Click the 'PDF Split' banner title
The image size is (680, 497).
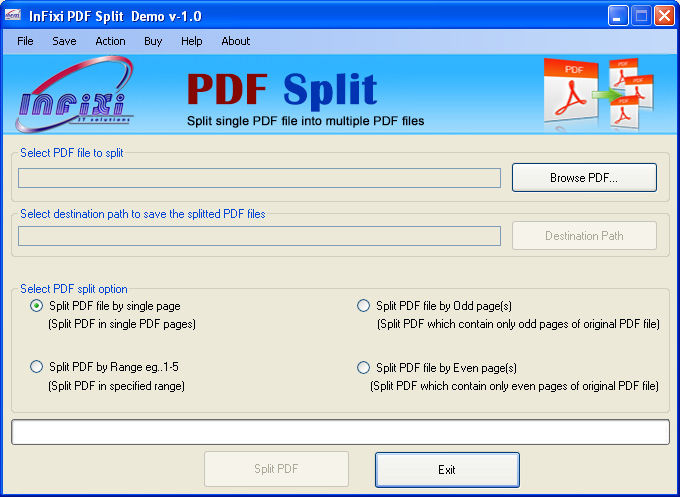282,90
